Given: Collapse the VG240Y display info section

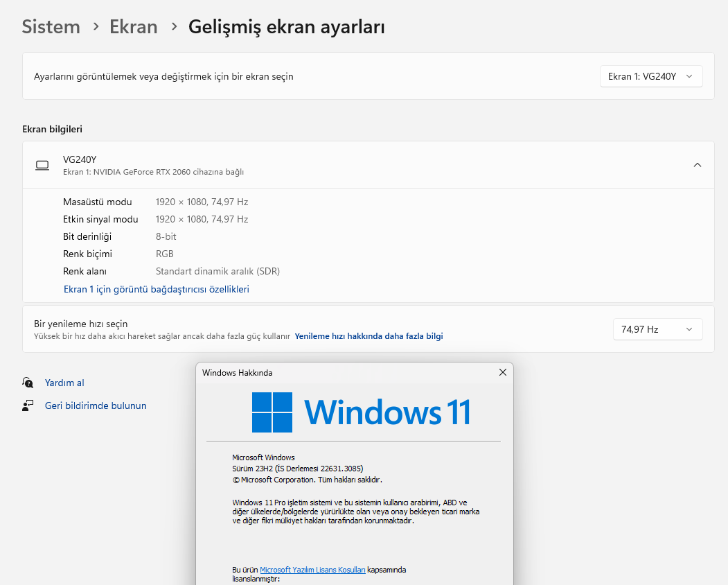Looking at the screenshot, I should click(697, 165).
